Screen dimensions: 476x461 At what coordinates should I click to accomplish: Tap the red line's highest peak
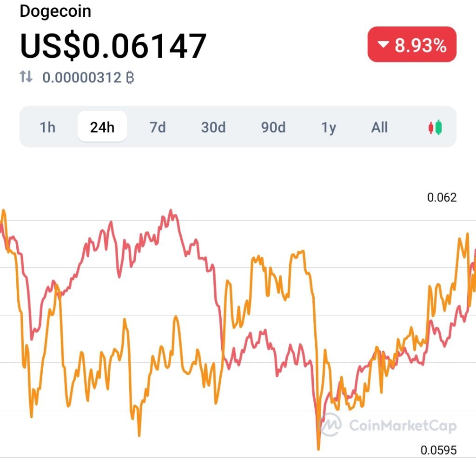point(171,211)
